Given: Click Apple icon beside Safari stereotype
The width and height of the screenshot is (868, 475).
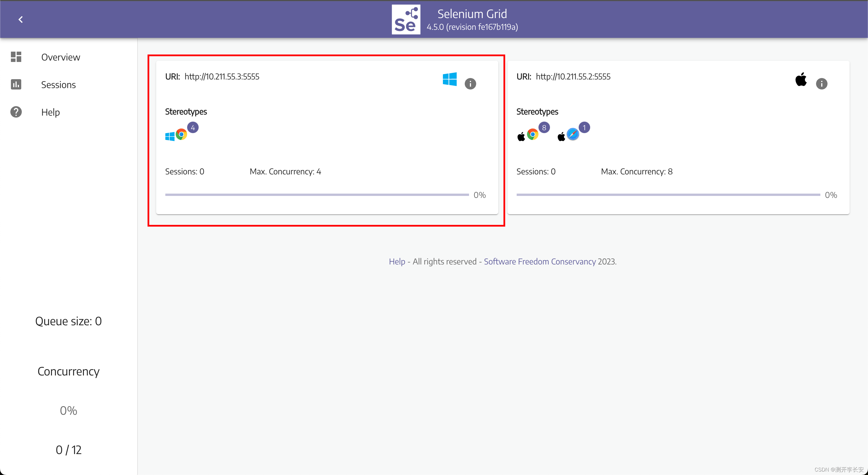Looking at the screenshot, I should click(x=561, y=136).
